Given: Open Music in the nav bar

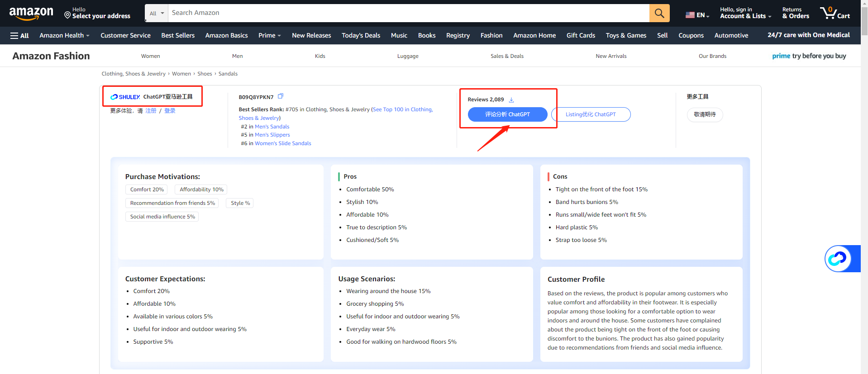Looking at the screenshot, I should (x=399, y=35).
